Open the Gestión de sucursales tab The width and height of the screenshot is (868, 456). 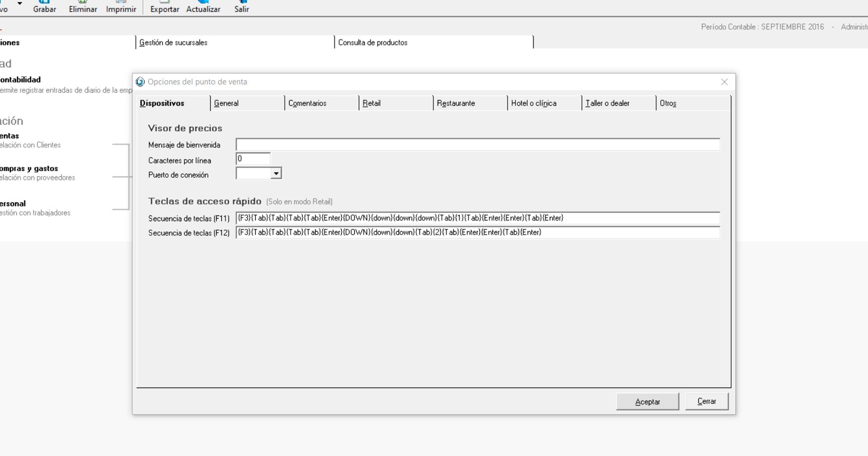[173, 43]
